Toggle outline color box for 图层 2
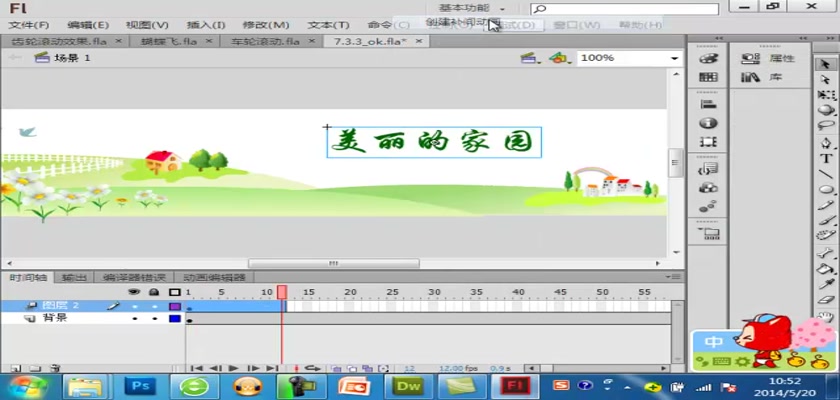This screenshot has width=840, height=400. click(x=174, y=305)
